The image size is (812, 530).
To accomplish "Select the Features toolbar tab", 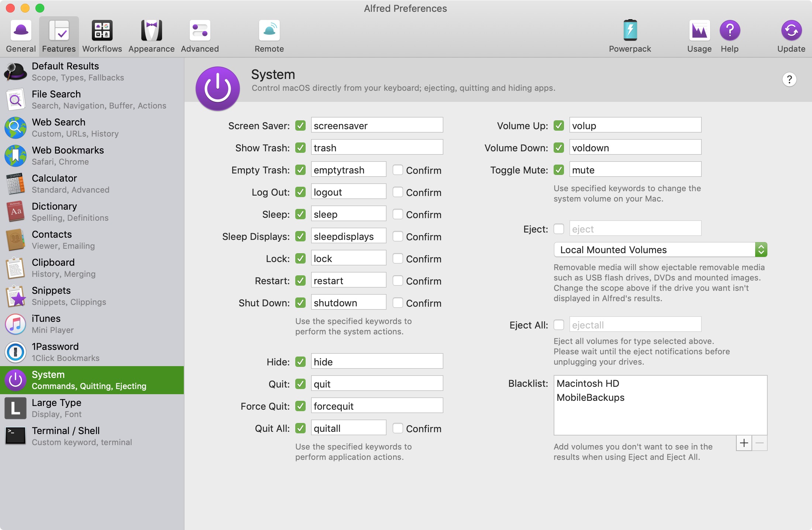I will (x=59, y=36).
